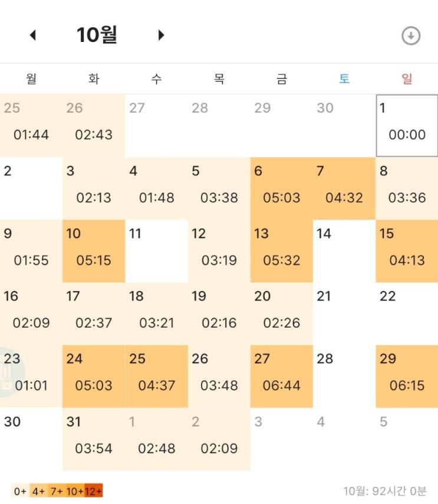
Task: Open previous month's 25th with 01:44
Action: pyautogui.click(x=31, y=125)
